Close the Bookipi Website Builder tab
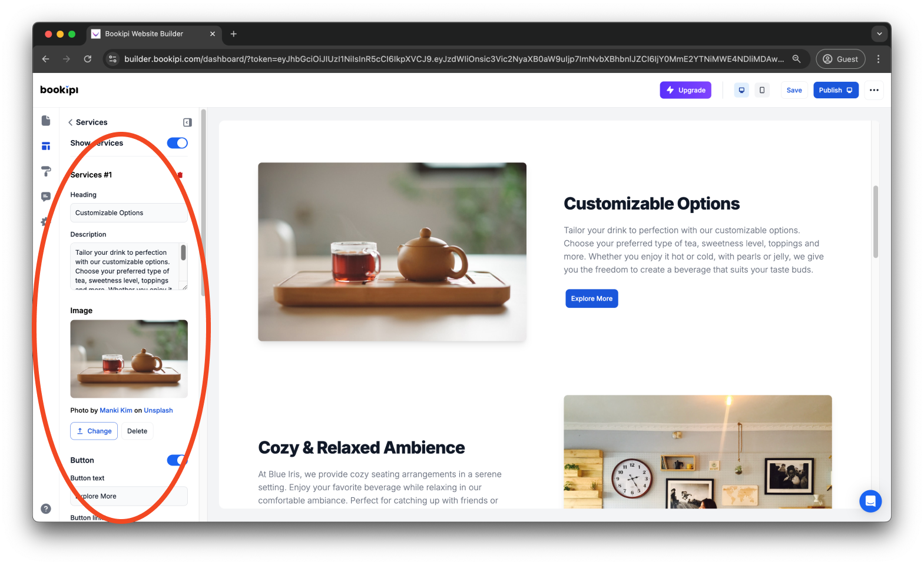Viewport: 924px width, 565px height. pyautogui.click(x=213, y=34)
